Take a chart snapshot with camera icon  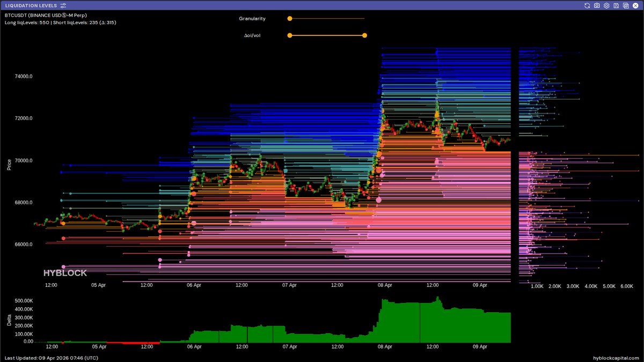(597, 5)
